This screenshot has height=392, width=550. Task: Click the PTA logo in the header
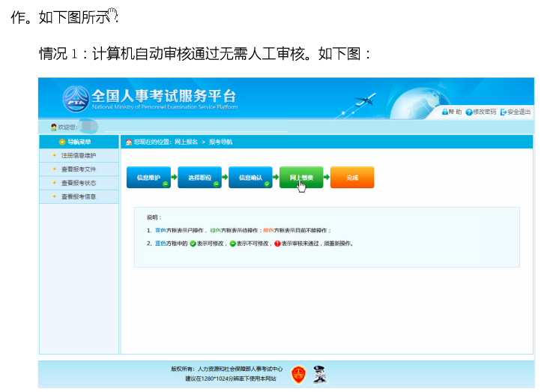point(76,99)
